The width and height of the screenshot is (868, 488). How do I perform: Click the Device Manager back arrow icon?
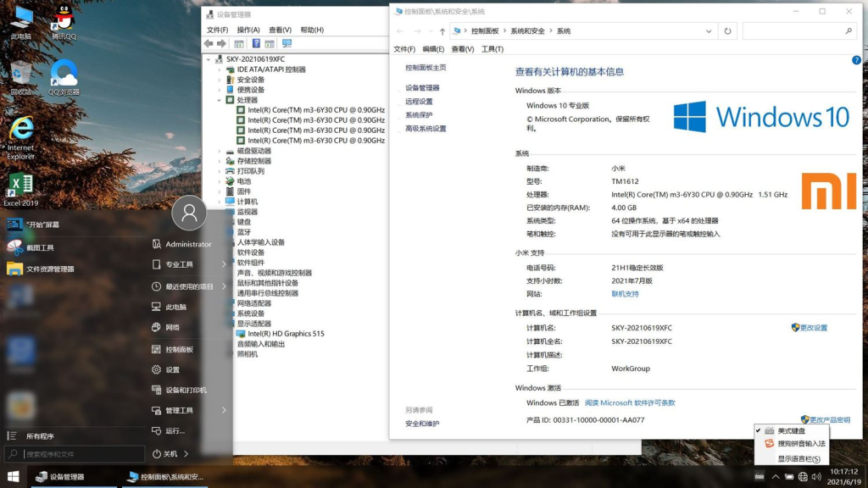(x=209, y=44)
